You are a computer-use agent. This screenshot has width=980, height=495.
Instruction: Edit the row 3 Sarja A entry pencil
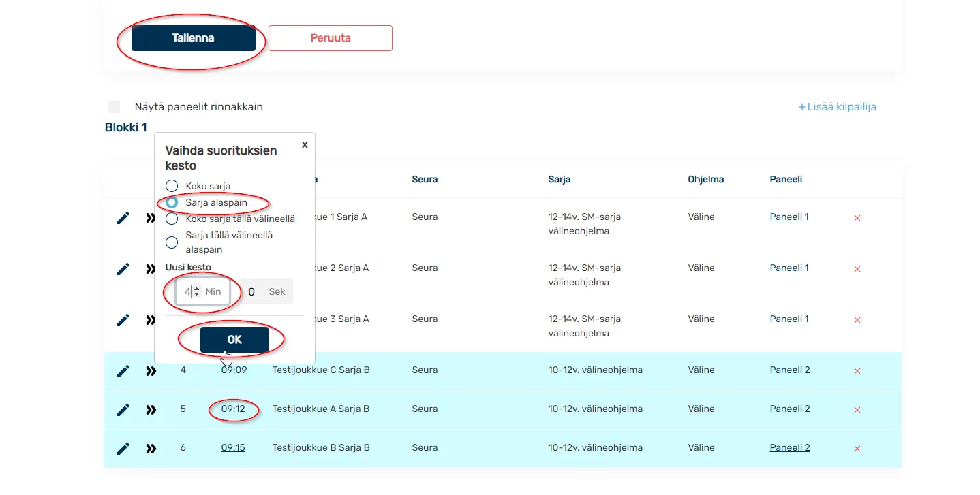123,320
